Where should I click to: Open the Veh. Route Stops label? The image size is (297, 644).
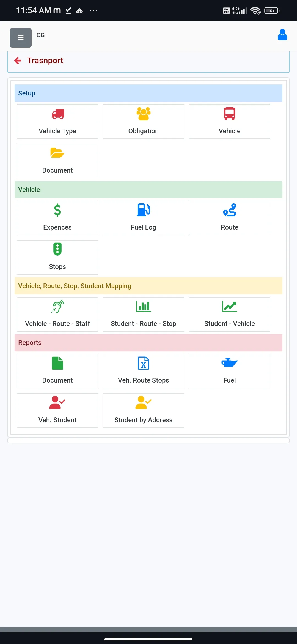(x=144, y=380)
